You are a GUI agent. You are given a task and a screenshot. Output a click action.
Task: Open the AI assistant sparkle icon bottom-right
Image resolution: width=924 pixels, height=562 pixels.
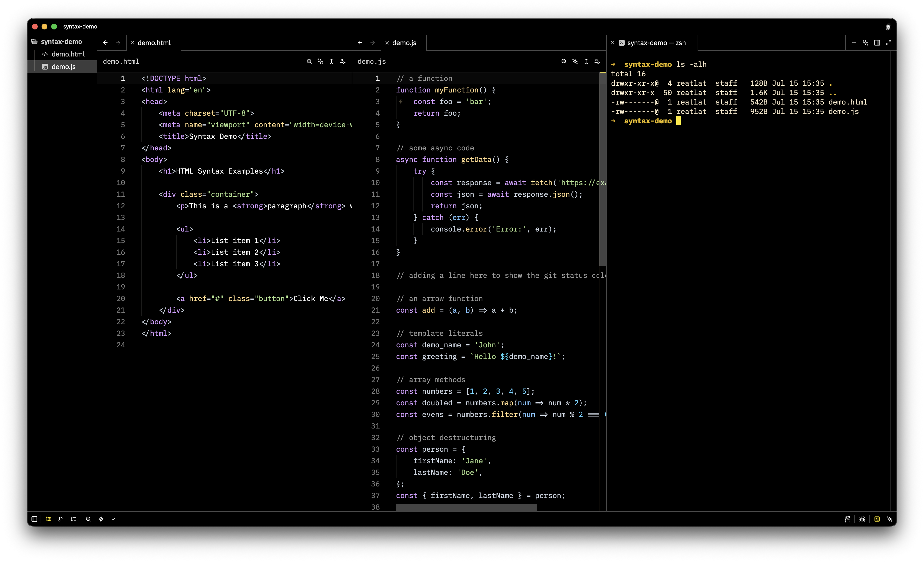click(889, 519)
